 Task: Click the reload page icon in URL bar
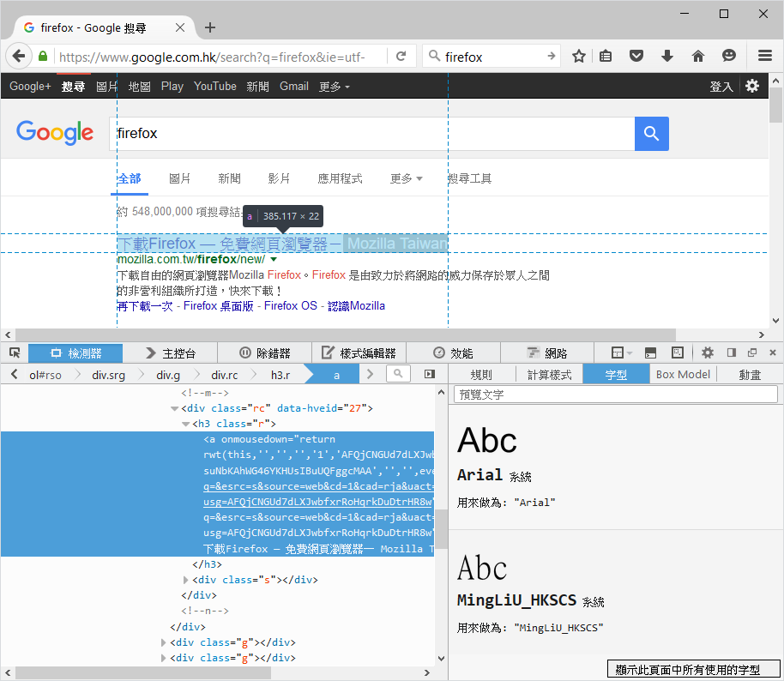401,57
